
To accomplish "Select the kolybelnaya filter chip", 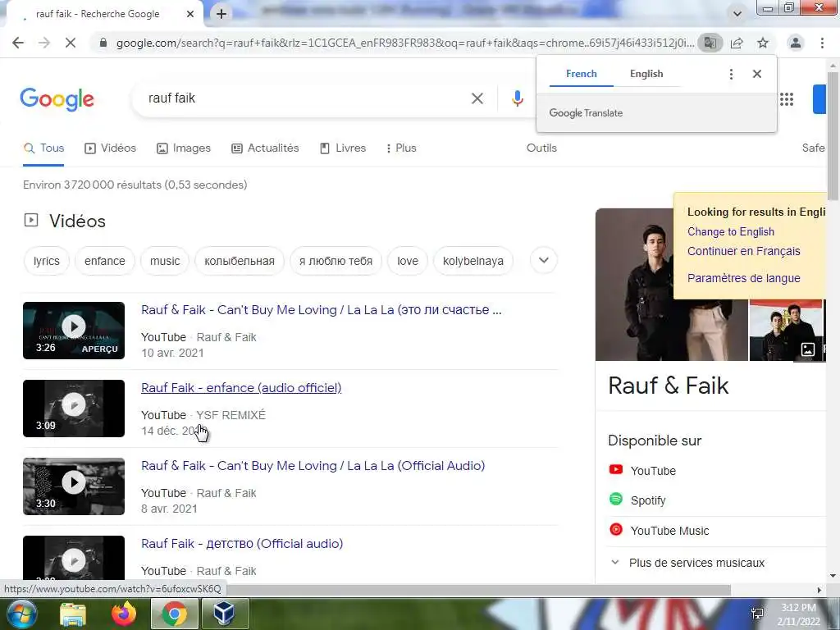I will [x=473, y=262].
